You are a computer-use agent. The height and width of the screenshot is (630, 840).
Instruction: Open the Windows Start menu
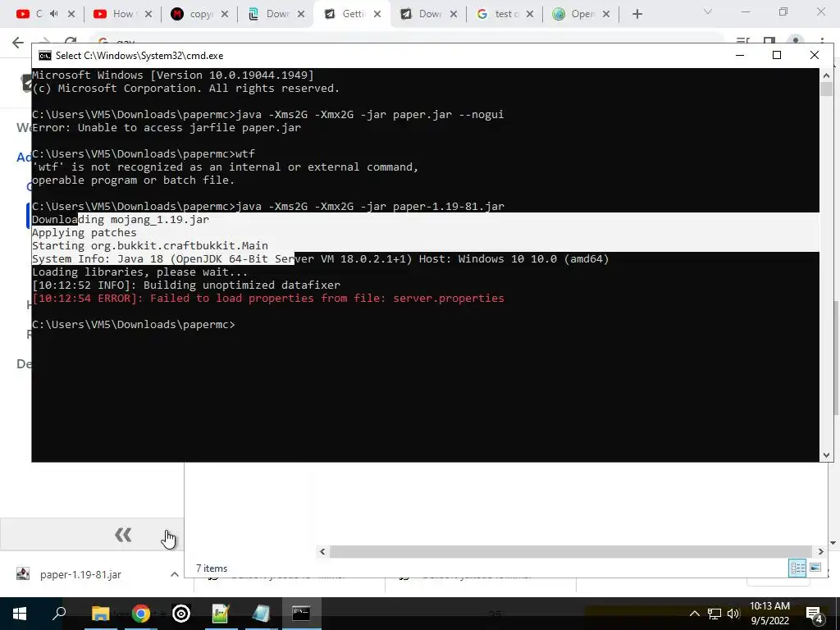pyautogui.click(x=20, y=614)
